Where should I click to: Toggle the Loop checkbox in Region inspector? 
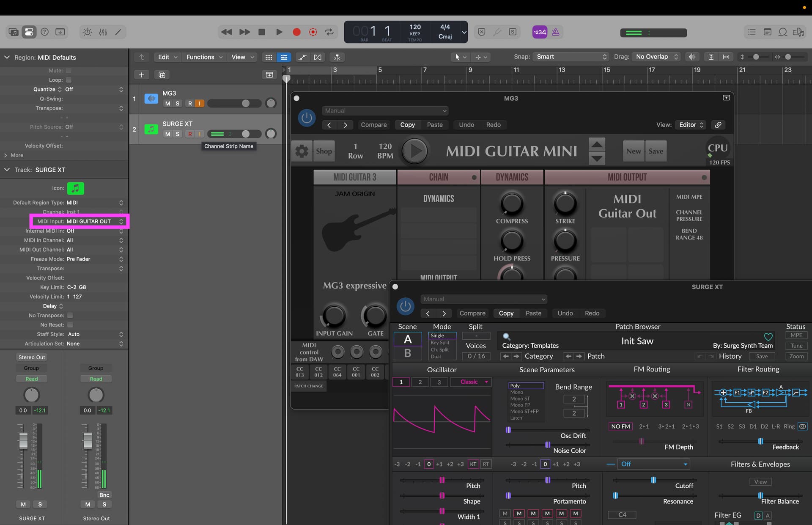coord(69,80)
